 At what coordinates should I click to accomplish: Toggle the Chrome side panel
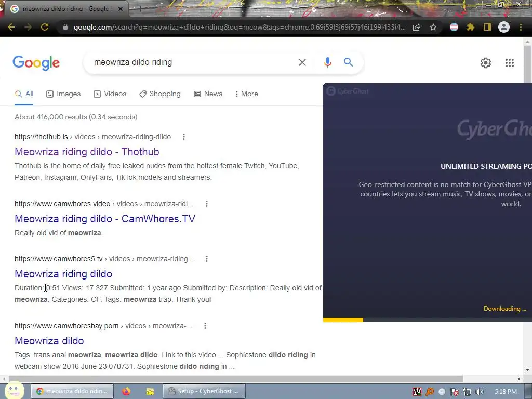click(x=487, y=27)
